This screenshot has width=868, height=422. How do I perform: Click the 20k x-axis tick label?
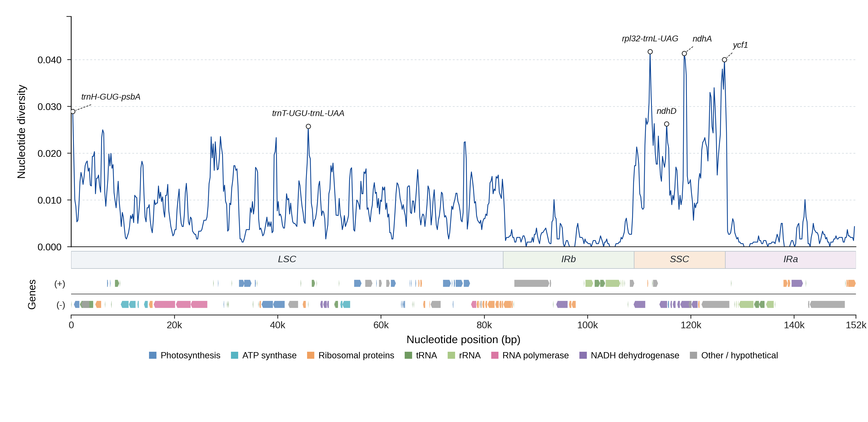click(174, 325)
